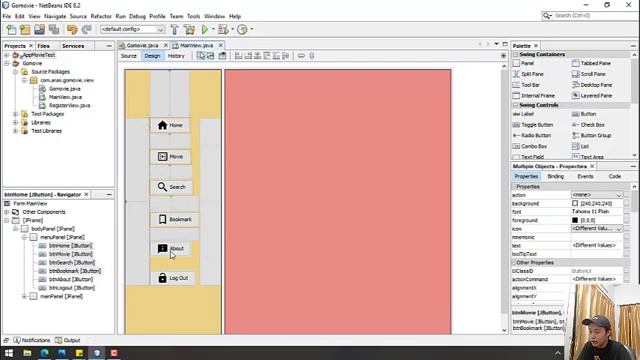Click the Debug Project toolbar icon
The image size is (640, 360).
click(x=223, y=29)
